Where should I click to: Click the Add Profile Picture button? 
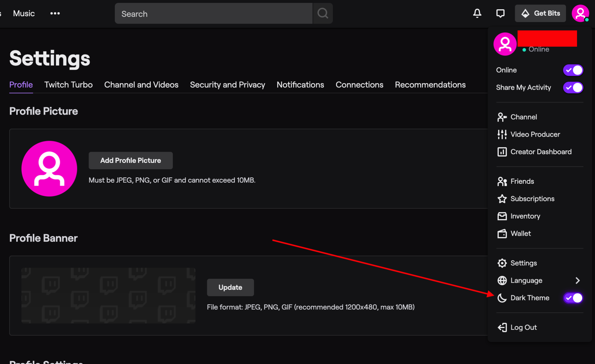(x=131, y=160)
